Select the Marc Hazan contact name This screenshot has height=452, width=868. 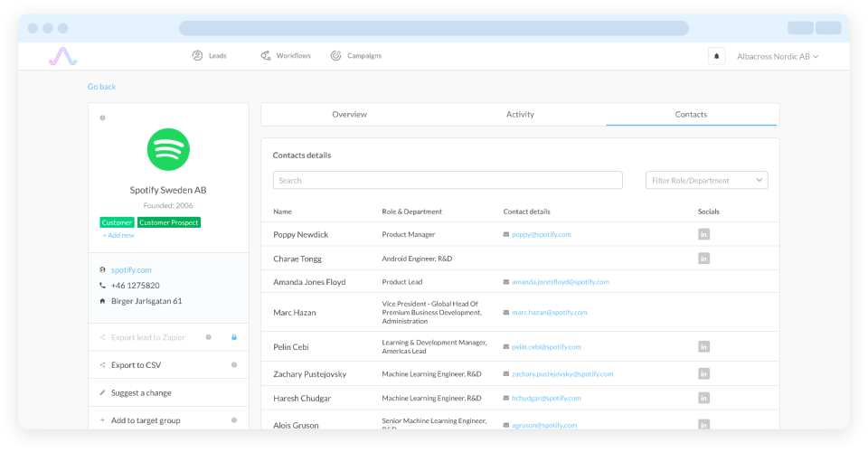(295, 313)
